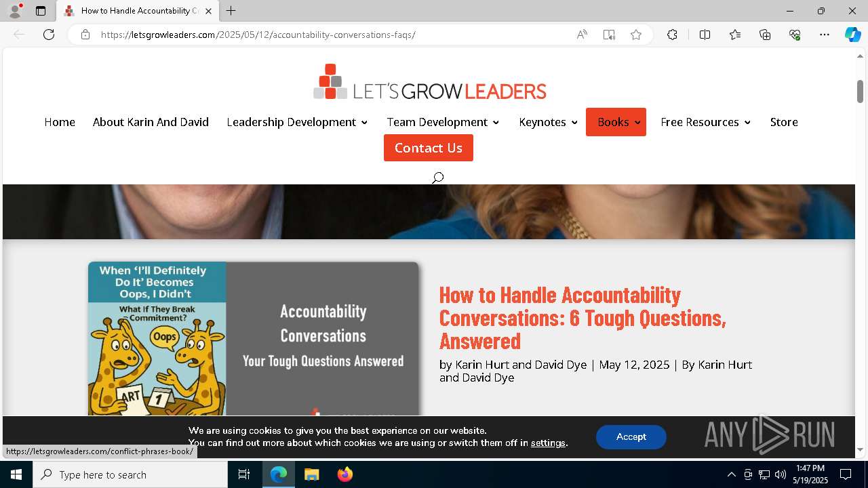Open cookie settings link
868x488 pixels.
(x=548, y=443)
